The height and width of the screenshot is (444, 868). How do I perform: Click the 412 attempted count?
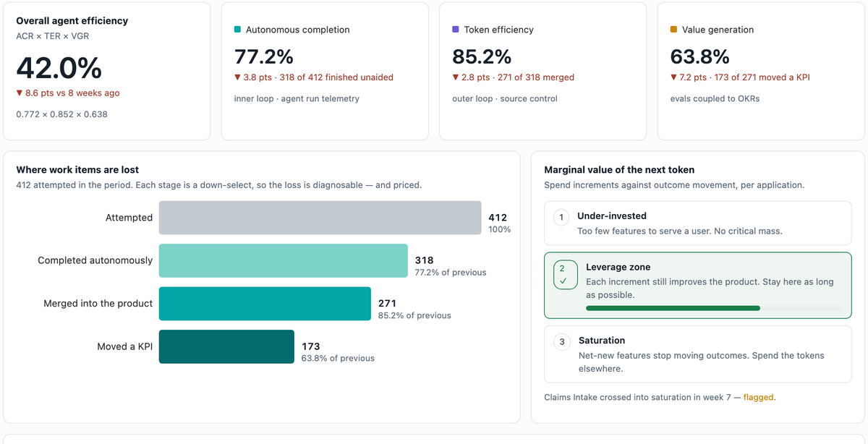498,218
